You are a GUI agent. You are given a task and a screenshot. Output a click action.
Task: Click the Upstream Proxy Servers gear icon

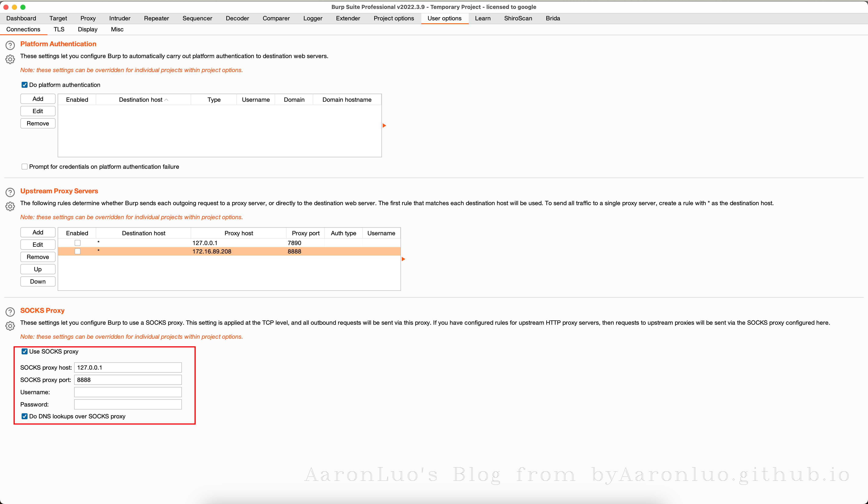point(10,206)
